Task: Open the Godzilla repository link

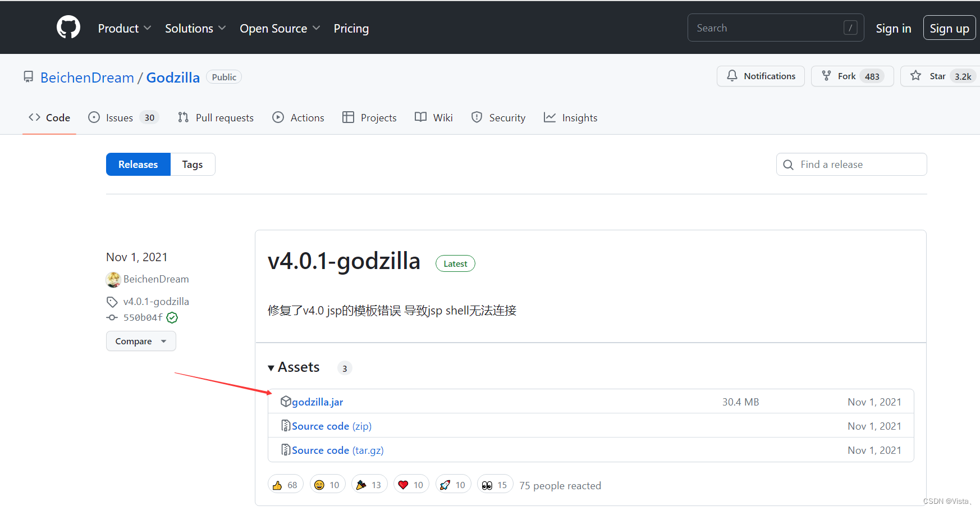Action: 173,78
